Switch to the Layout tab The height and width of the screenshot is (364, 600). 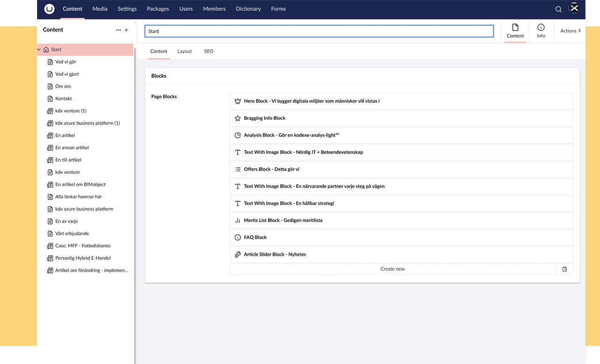tap(185, 52)
